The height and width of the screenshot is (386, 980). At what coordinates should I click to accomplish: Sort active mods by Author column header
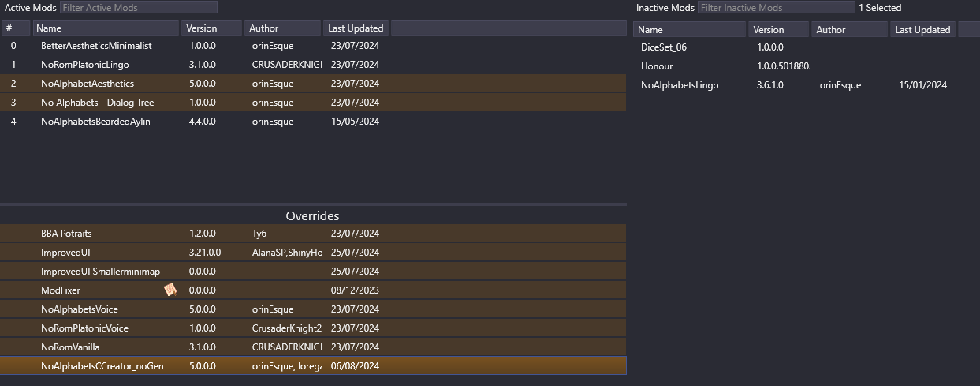[282, 28]
